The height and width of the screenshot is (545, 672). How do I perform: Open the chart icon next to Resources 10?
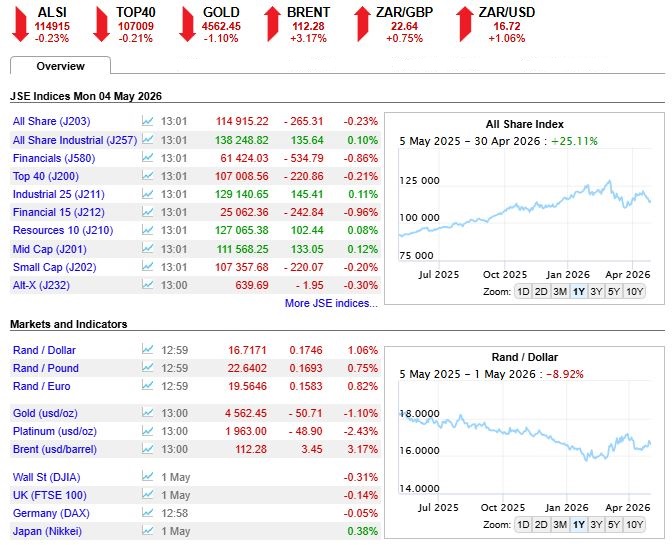(x=147, y=230)
